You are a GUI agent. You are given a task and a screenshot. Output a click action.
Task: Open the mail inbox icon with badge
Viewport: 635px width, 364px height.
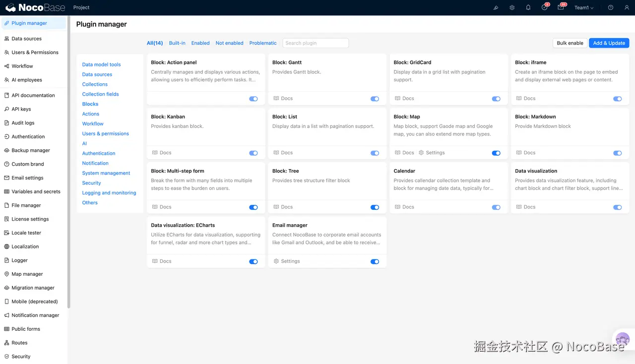point(561,7)
